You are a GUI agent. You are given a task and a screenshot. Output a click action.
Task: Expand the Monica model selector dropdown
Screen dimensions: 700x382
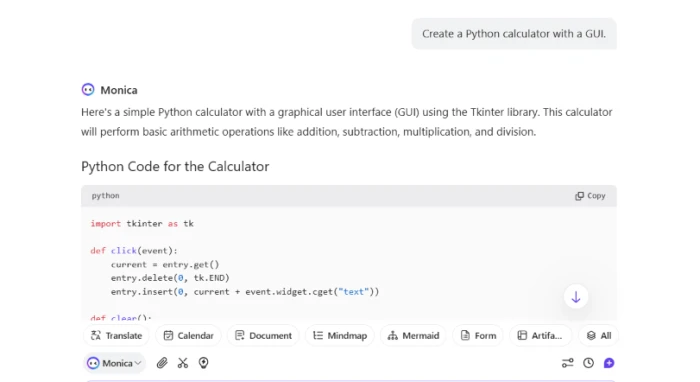point(114,363)
